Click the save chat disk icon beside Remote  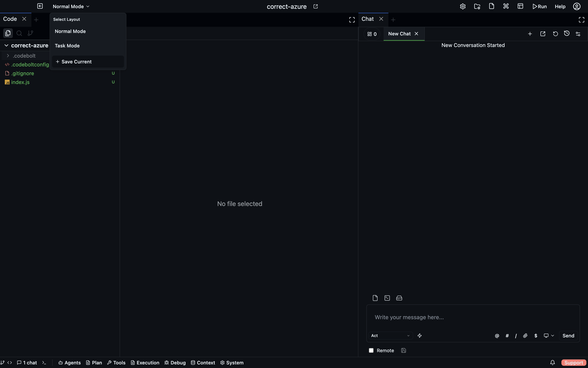[403, 350]
